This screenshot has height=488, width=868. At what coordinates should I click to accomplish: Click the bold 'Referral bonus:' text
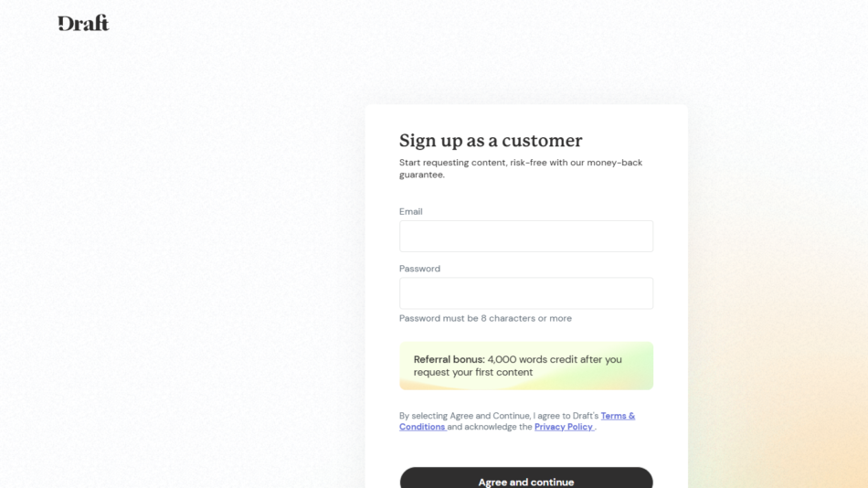coord(449,359)
